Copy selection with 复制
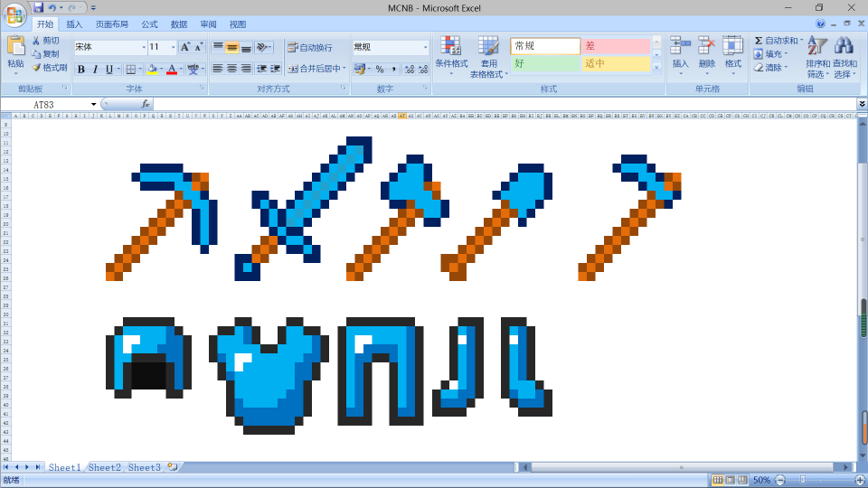The width and height of the screenshot is (868, 488). click(45, 53)
